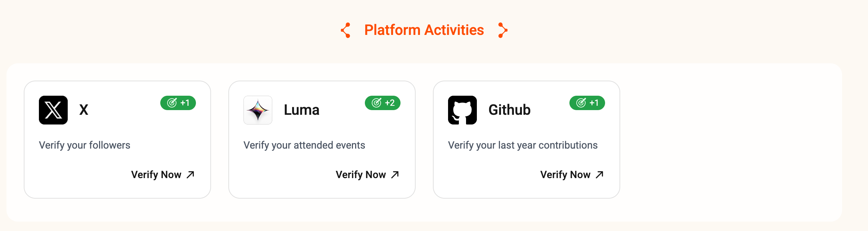The height and width of the screenshot is (231, 868).
Task: Select the Luma card title
Action: [301, 110]
